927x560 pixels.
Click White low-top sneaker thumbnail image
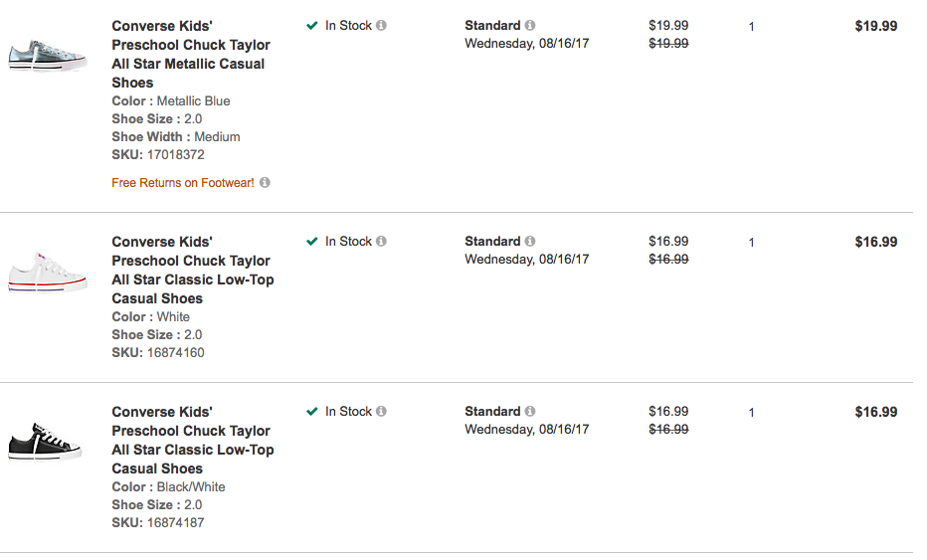[46, 272]
